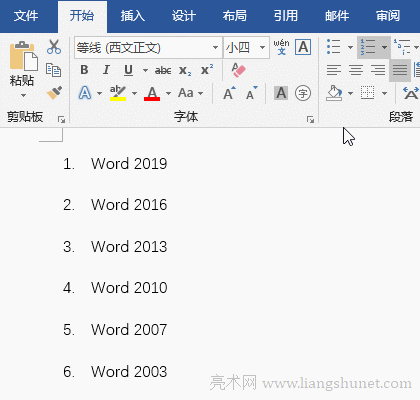Increase font size with large A
This screenshot has height=400, width=420.
(x=229, y=93)
